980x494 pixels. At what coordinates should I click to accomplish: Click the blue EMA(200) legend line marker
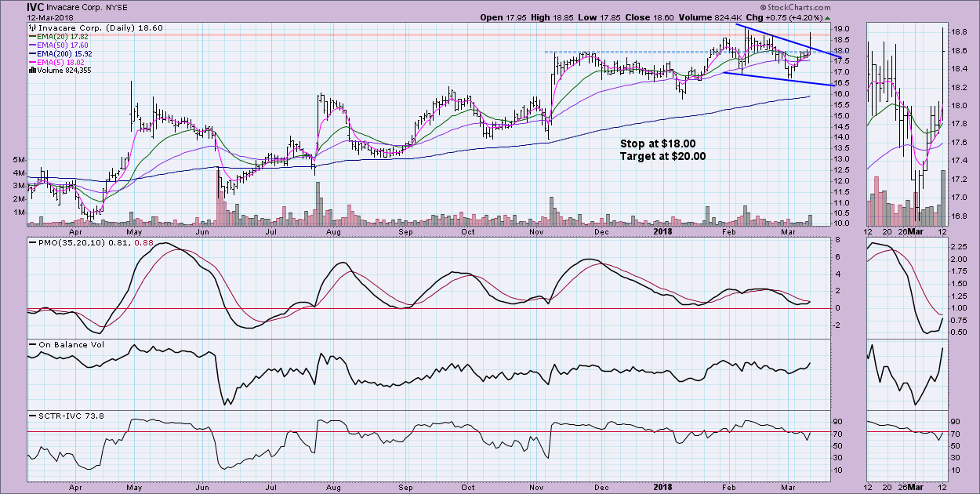point(32,53)
